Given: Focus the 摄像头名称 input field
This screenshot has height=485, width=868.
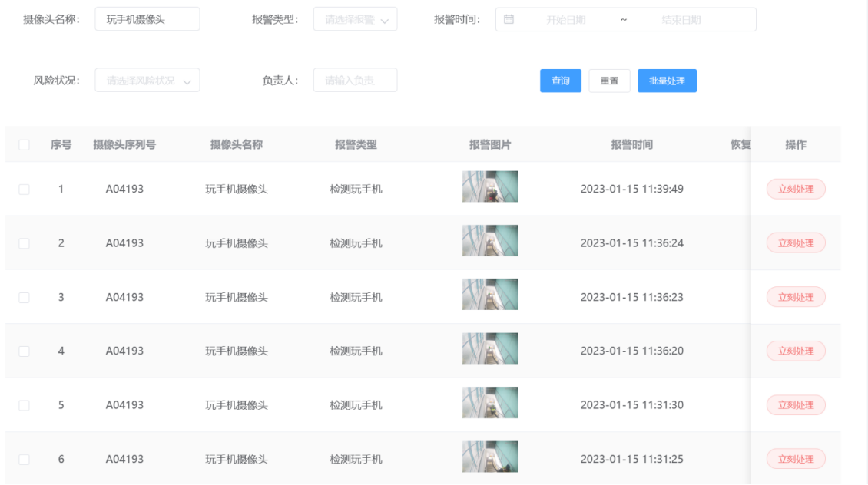Looking at the screenshot, I should point(147,19).
